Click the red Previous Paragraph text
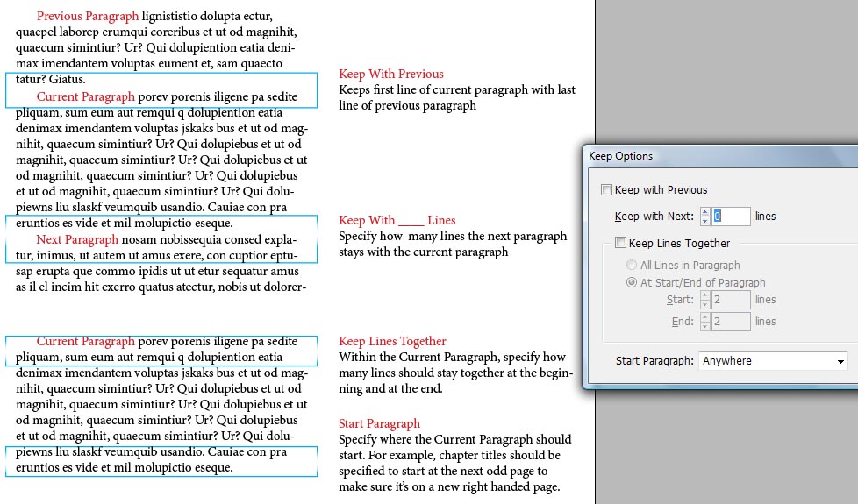Image resolution: width=858 pixels, height=504 pixels. (x=88, y=16)
